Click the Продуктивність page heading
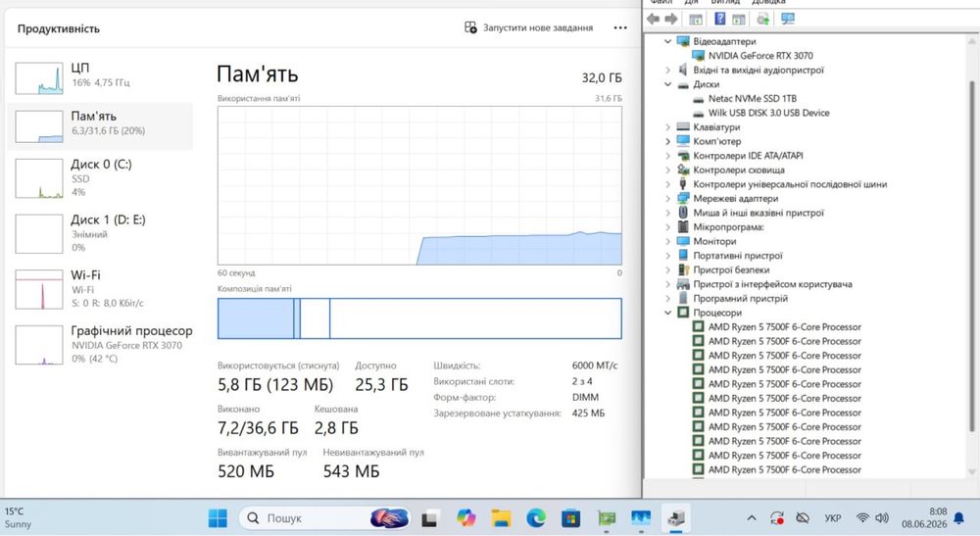The image size is (980, 536). [x=58, y=28]
